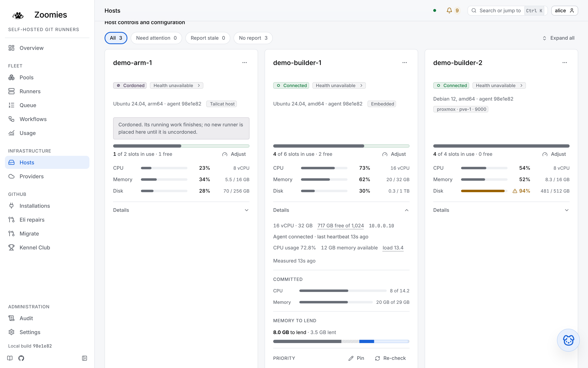Open demo-arm-1 more options menu
The image size is (588, 368).
[x=244, y=63]
